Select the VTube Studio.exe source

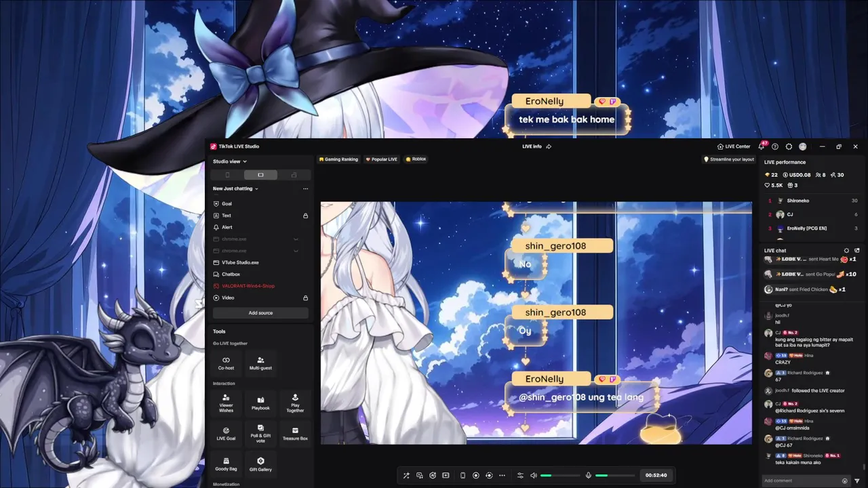(x=260, y=262)
